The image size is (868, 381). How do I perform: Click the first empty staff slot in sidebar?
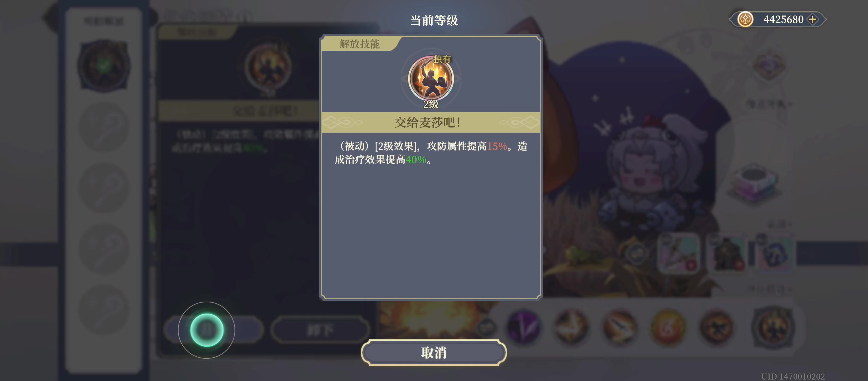[x=104, y=127]
